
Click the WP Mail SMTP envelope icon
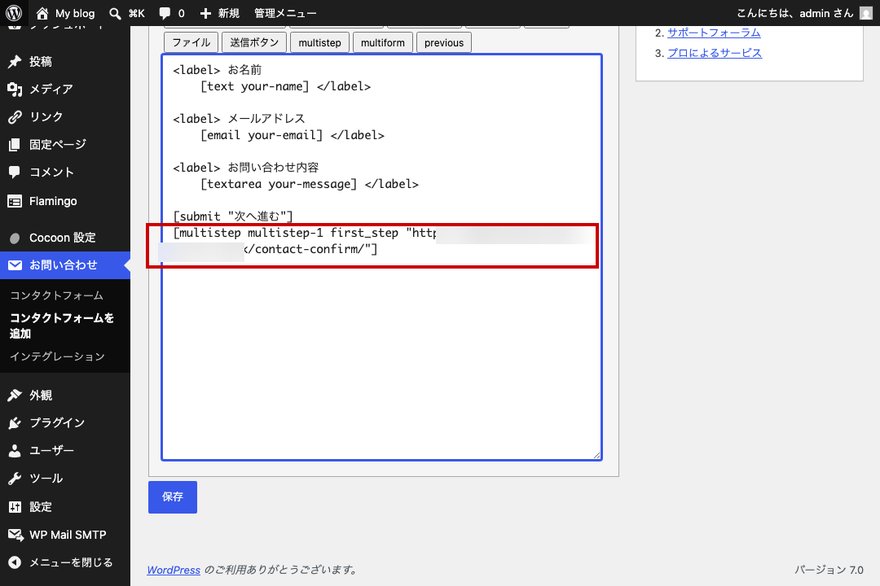(15, 535)
